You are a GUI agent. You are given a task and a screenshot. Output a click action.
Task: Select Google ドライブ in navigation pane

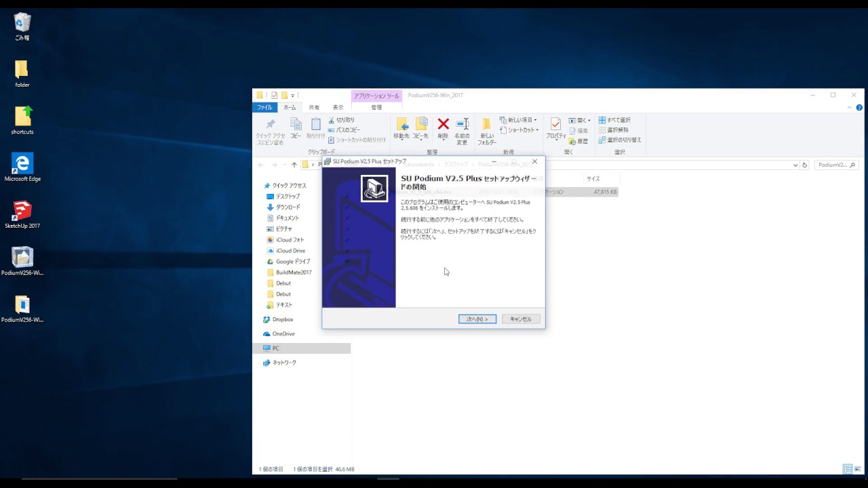(288, 261)
